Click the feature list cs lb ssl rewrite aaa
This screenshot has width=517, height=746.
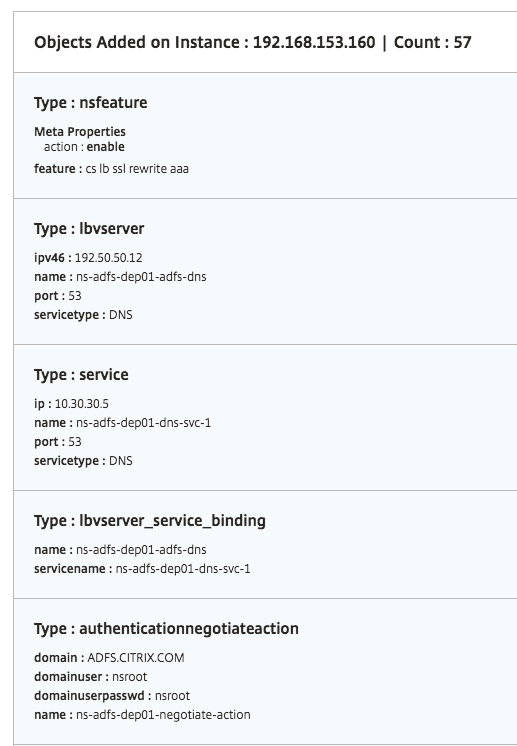137,168
